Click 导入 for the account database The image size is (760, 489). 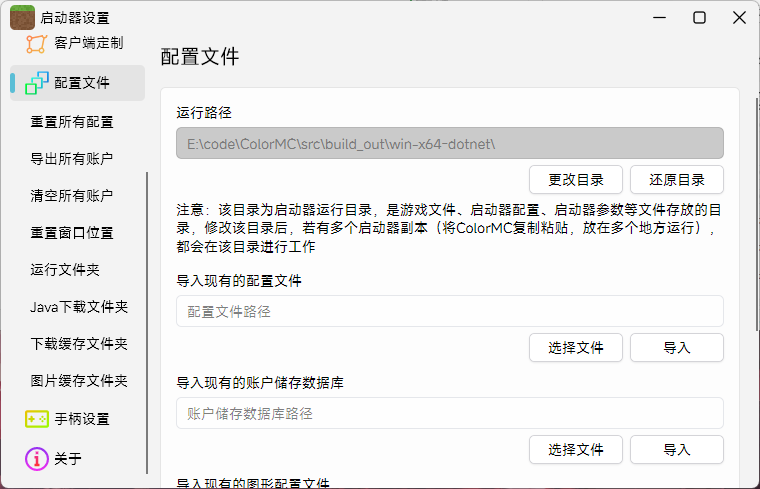pyautogui.click(x=677, y=450)
